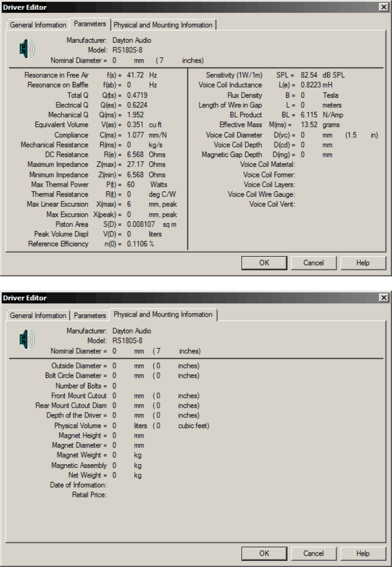Confirm with OK in the upper Parameters window
Image resolution: width=392 pixels, height=567 pixels.
[264, 263]
